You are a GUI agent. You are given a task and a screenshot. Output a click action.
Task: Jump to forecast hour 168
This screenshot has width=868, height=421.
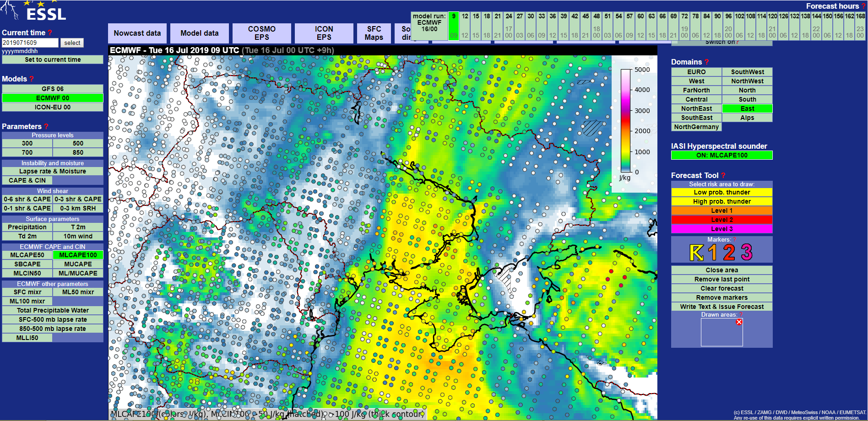click(861, 26)
